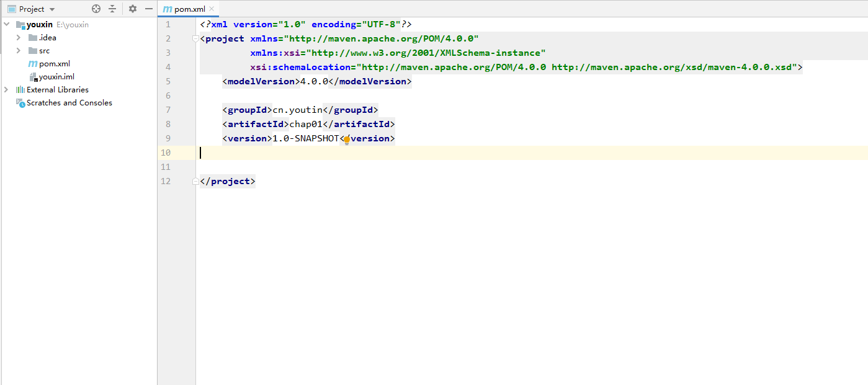Image resolution: width=868 pixels, height=385 pixels.
Task: Click the E:\youxin path label
Action: (72, 25)
